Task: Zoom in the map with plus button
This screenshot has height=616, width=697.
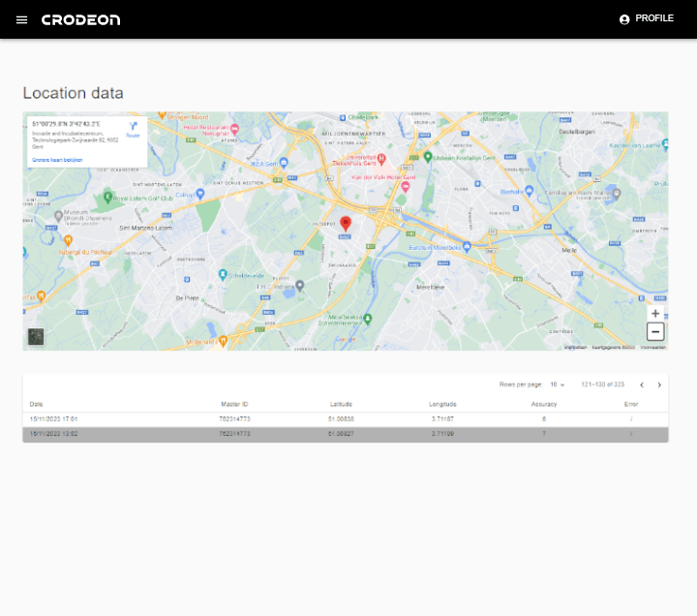Action: pos(655,314)
